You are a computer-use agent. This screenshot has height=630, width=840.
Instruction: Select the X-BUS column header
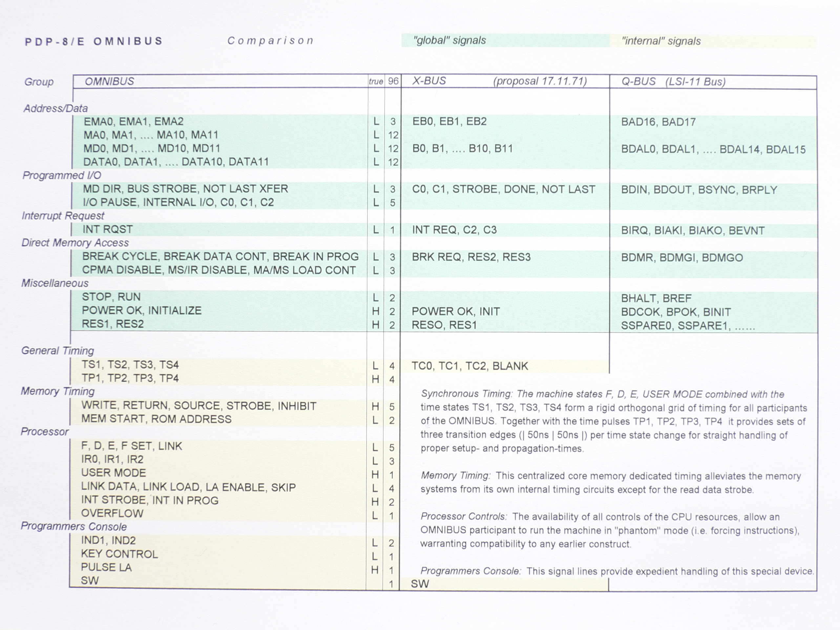click(x=429, y=81)
